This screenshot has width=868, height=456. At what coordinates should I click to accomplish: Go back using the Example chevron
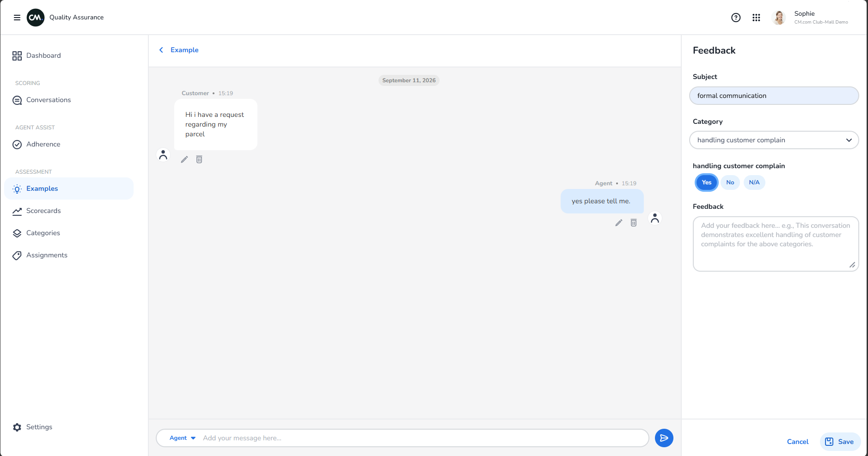pyautogui.click(x=161, y=50)
